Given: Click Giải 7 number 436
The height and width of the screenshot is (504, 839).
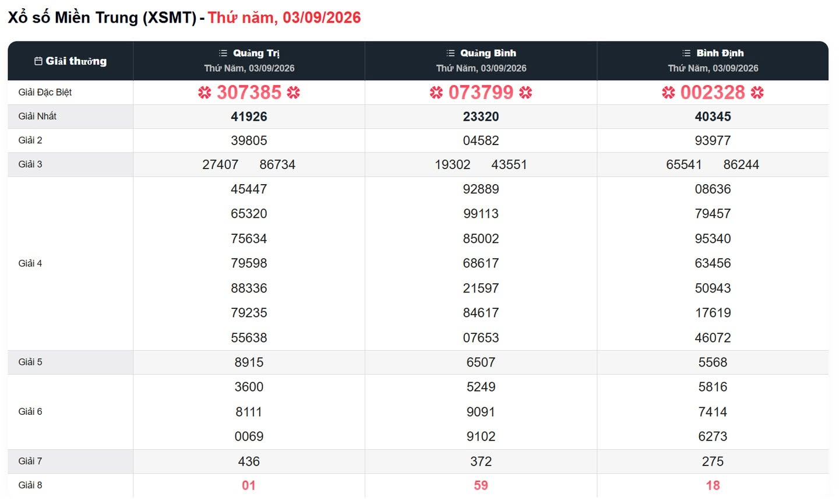Looking at the screenshot, I should (x=249, y=461).
